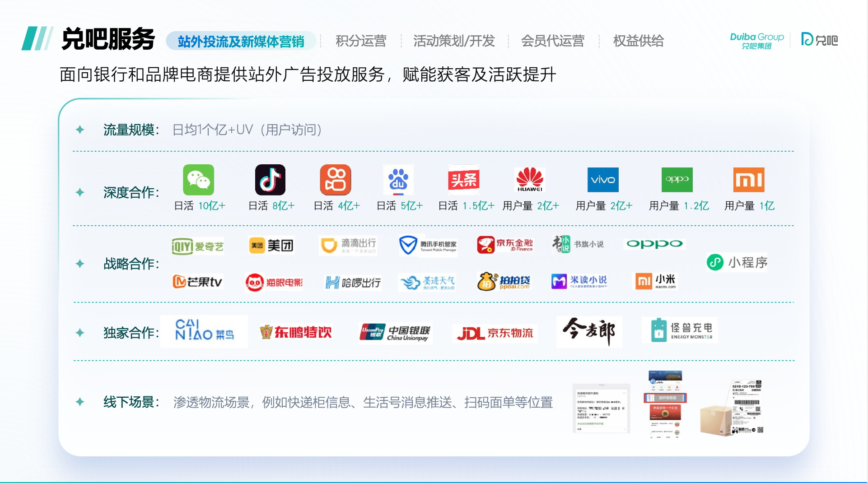
Task: Go to the 会员代运营 tab
Action: coord(553,41)
